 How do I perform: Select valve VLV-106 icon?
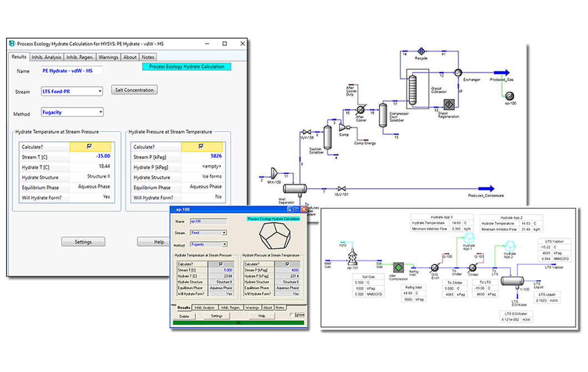(x=307, y=132)
